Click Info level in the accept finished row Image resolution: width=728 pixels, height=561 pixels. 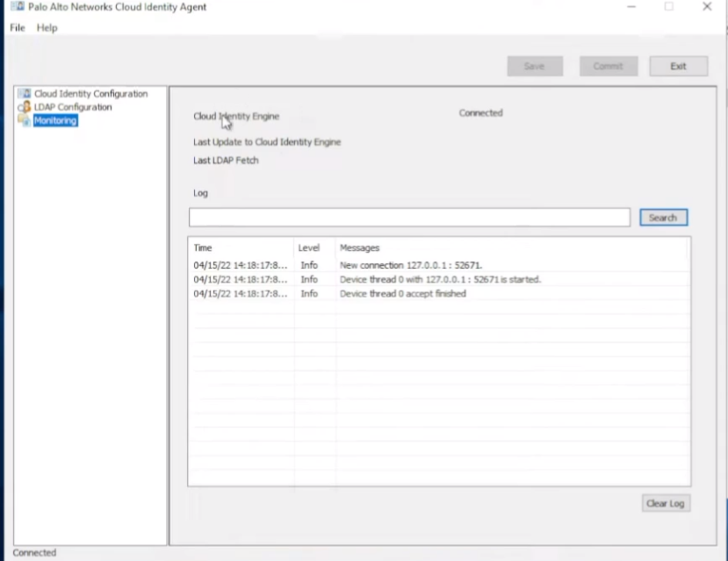pyautogui.click(x=309, y=294)
